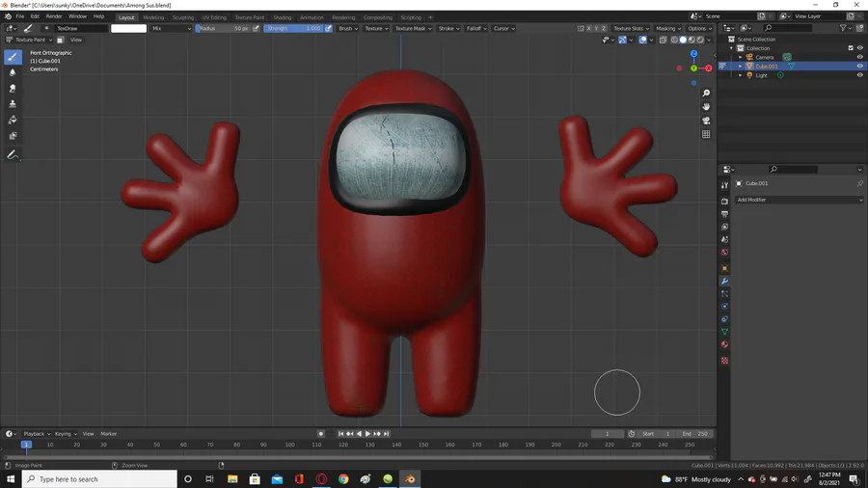This screenshot has height=488, width=868.
Task: Hide Light using its eye icon
Action: click(x=859, y=75)
